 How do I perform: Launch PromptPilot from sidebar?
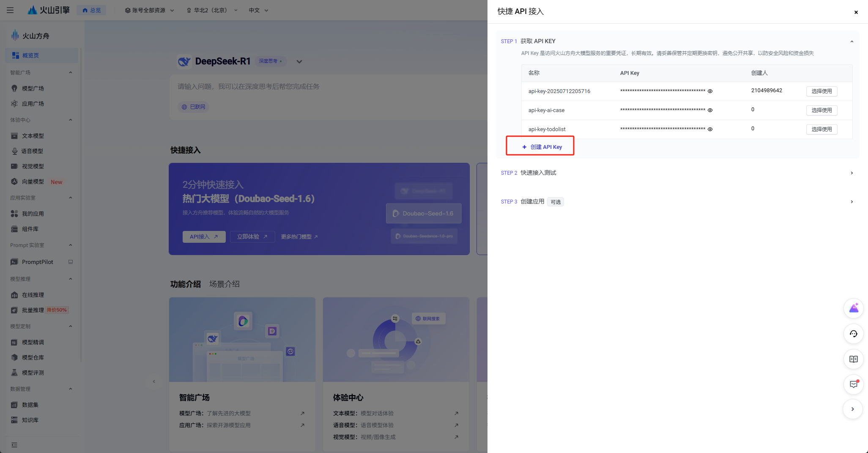coord(38,262)
